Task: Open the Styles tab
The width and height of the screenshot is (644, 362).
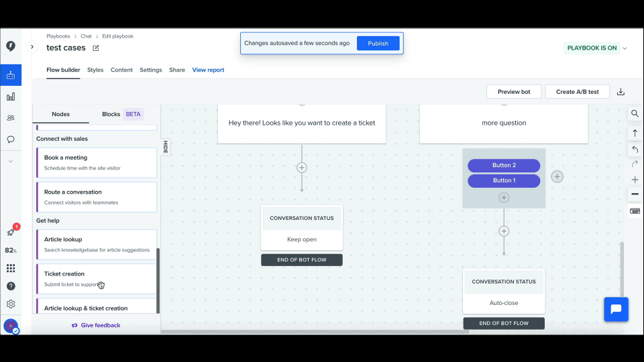Action: [x=95, y=70]
